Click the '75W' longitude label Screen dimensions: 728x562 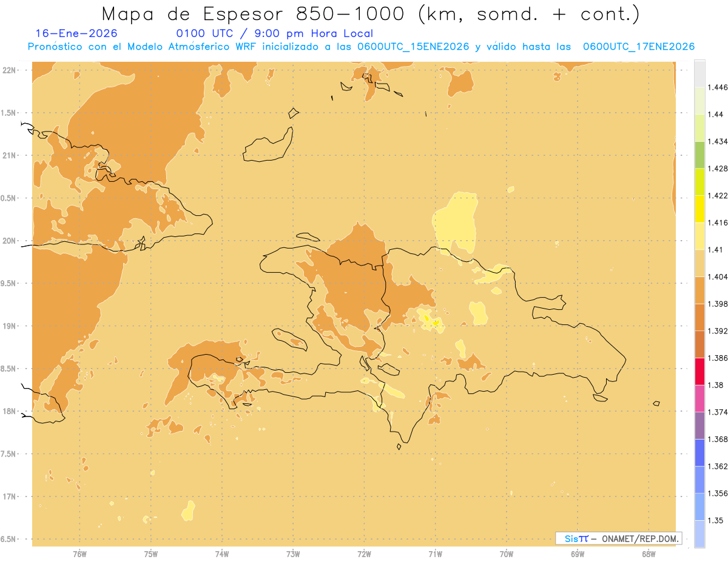(x=151, y=554)
